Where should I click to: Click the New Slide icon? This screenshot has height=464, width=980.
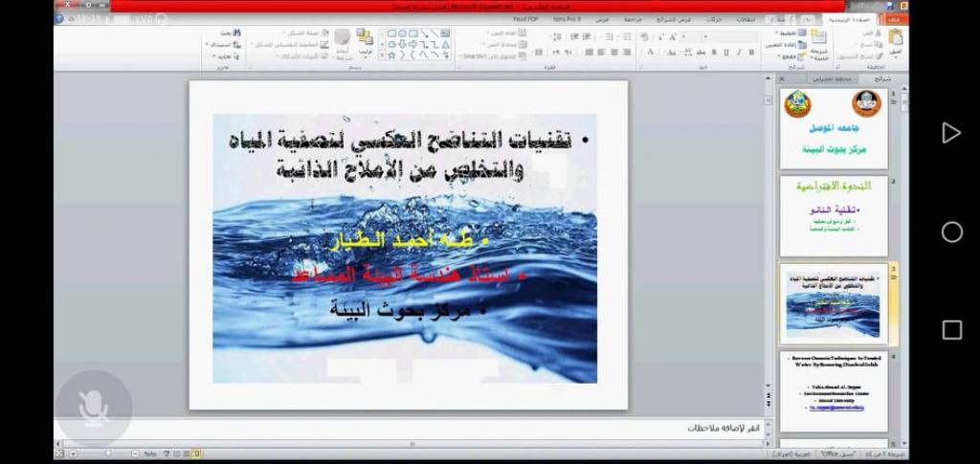point(819,38)
